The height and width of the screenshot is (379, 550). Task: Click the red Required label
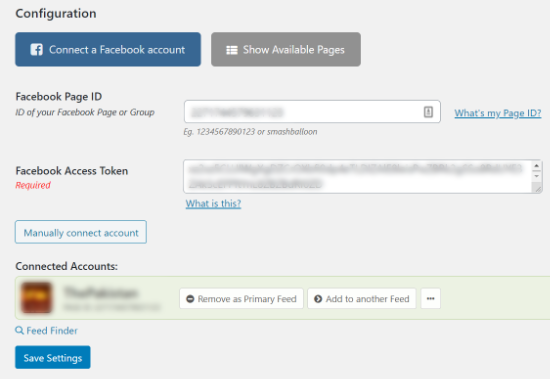(33, 185)
